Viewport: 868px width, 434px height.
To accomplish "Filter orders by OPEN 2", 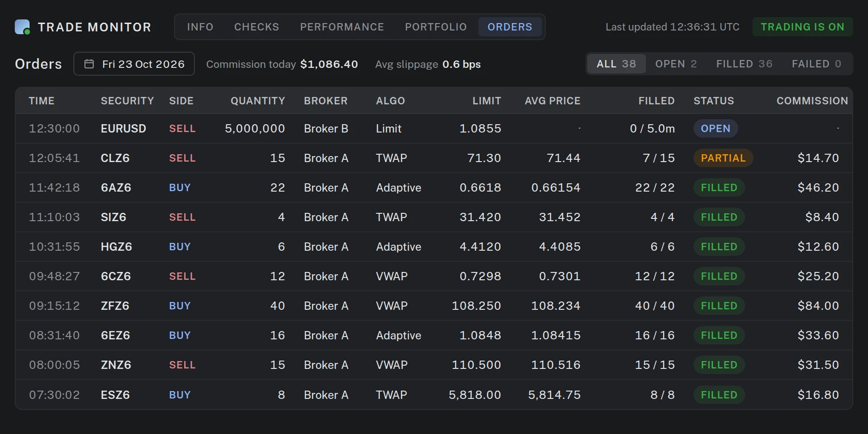I will point(676,64).
